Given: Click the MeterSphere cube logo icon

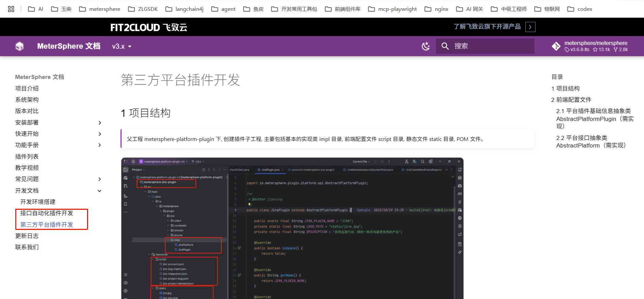Looking at the screenshot, I should click(x=20, y=46).
